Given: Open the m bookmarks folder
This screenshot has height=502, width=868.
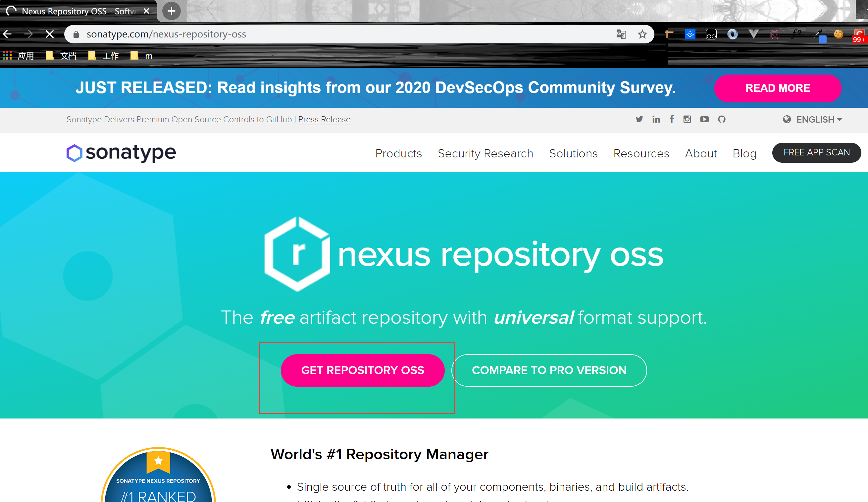Looking at the screenshot, I should point(141,55).
